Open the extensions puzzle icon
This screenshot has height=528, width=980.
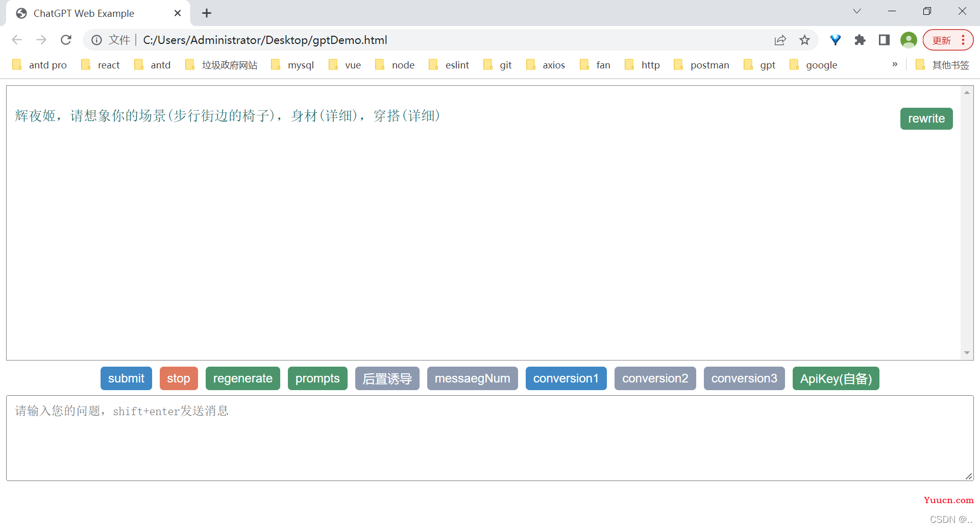[860, 40]
